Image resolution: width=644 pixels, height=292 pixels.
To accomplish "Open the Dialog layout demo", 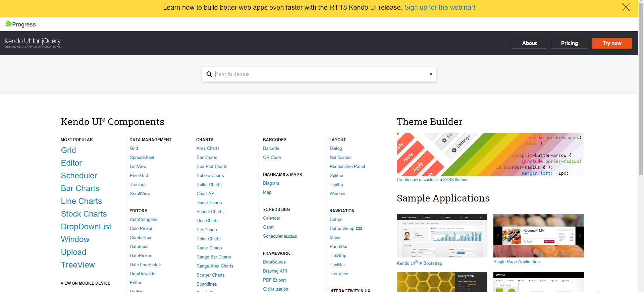I will click(336, 148).
